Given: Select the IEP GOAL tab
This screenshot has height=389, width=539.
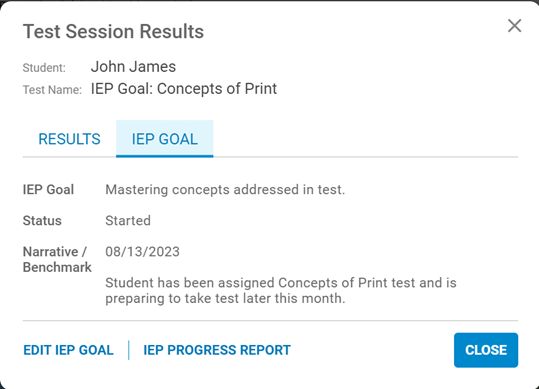Looking at the screenshot, I should point(165,139).
